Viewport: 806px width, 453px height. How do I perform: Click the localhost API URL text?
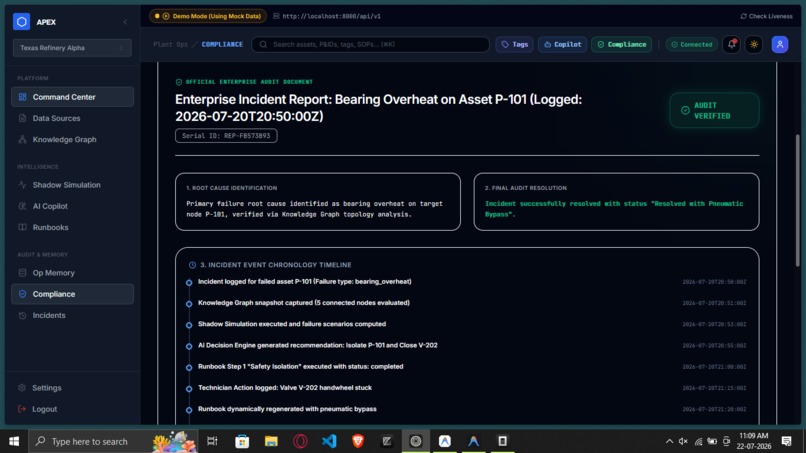coord(331,16)
